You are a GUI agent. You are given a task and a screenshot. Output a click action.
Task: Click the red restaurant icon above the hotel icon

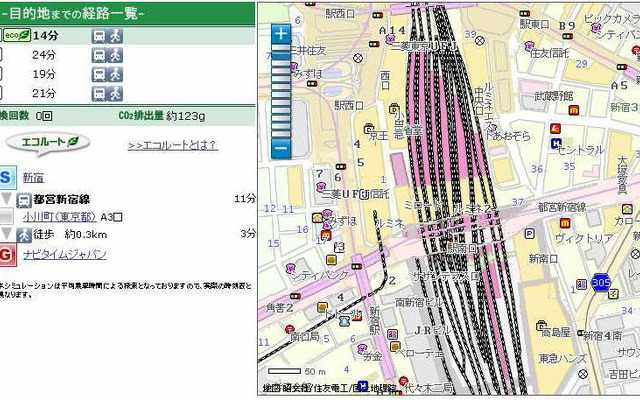555,129
